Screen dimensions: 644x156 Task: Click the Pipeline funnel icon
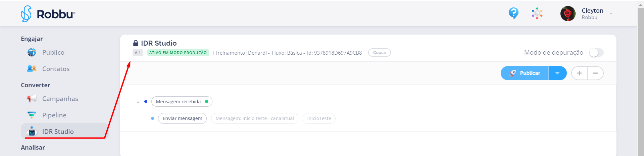point(32,115)
